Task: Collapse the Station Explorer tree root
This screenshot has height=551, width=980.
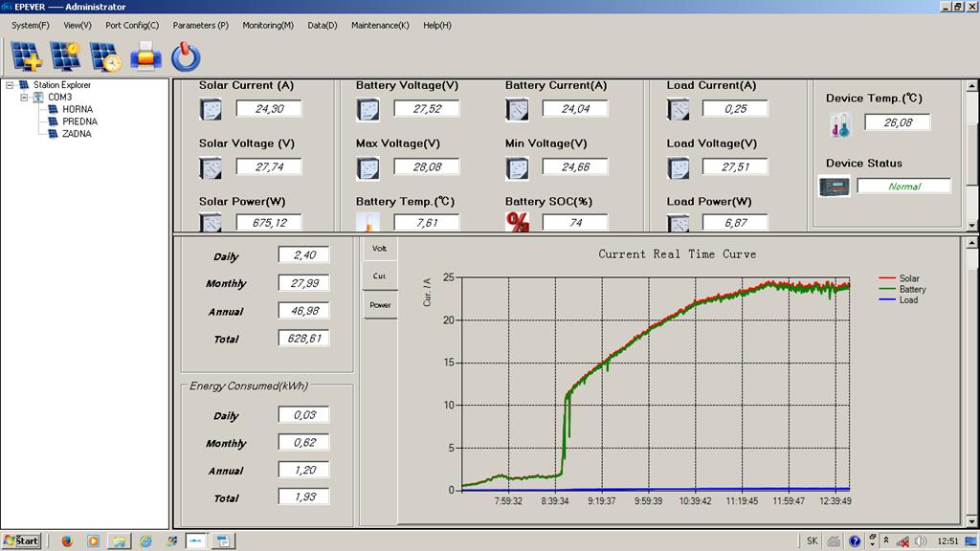Action: 10,85
